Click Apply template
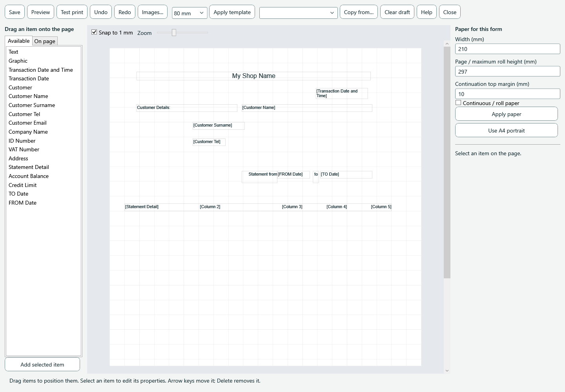 point(232,12)
